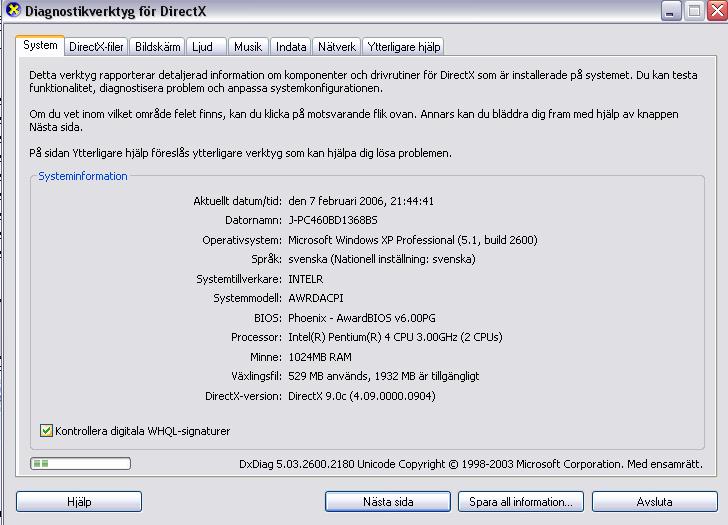Click the 'Operativsystem:' label
The width and height of the screenshot is (728, 525).
pyautogui.click(x=242, y=240)
